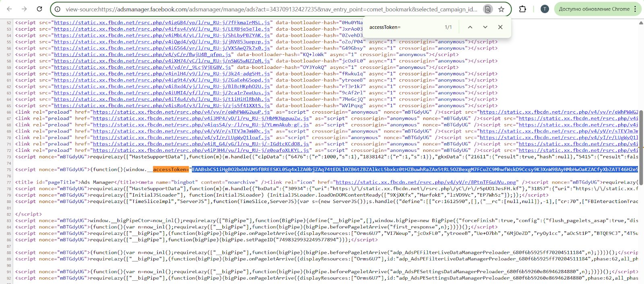Open the HbMKNgguuZw.js preload href link

[x=201, y=118]
